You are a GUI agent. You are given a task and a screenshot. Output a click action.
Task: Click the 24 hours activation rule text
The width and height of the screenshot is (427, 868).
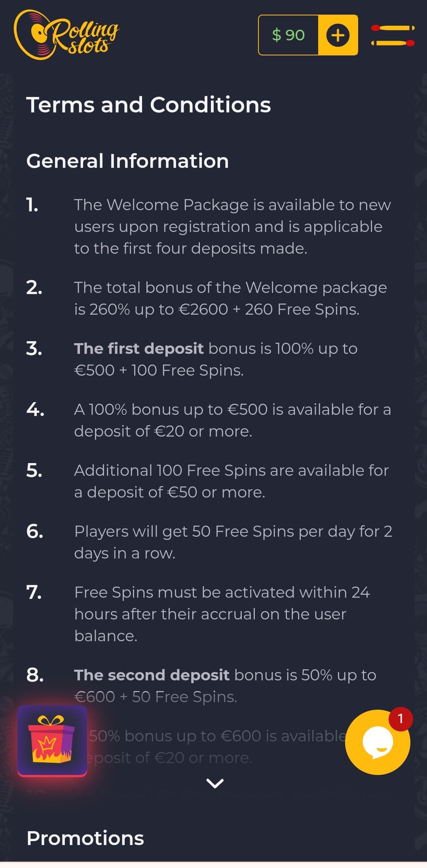[222, 614]
